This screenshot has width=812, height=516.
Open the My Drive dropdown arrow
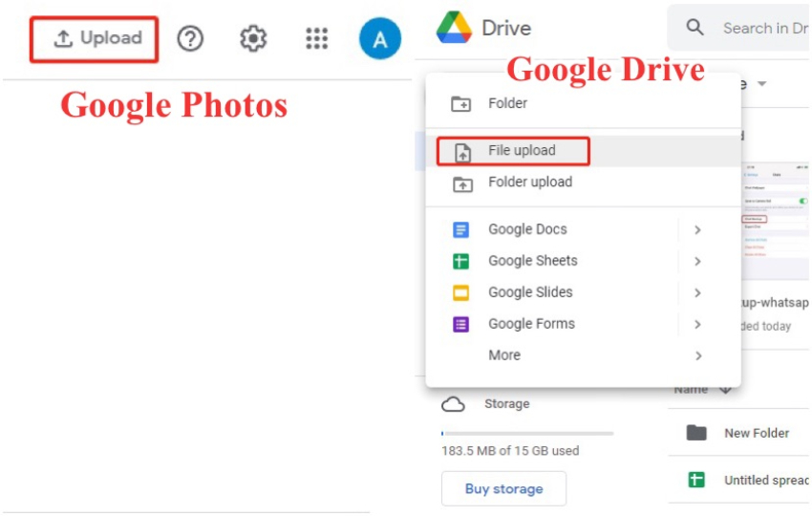761,83
